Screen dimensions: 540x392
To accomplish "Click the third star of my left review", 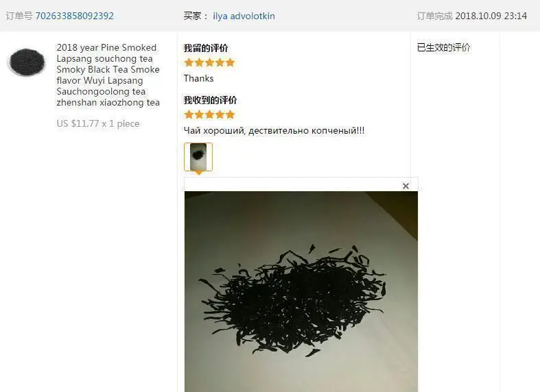I will click(x=209, y=62).
